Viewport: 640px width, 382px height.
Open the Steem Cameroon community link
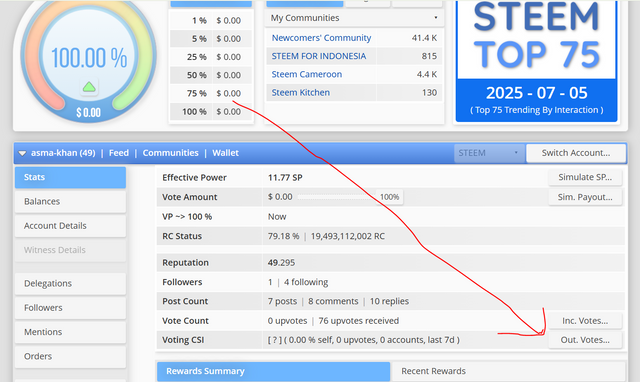pos(307,74)
